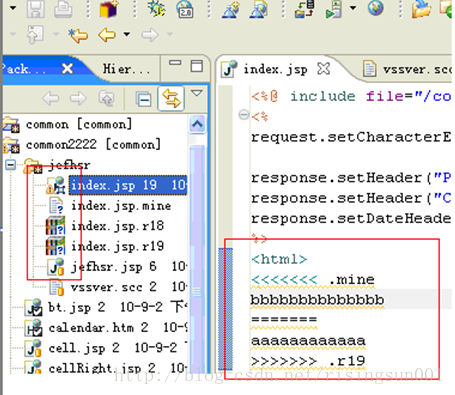
Task: Click Collapse All icon in explorer
Action: 144,99
